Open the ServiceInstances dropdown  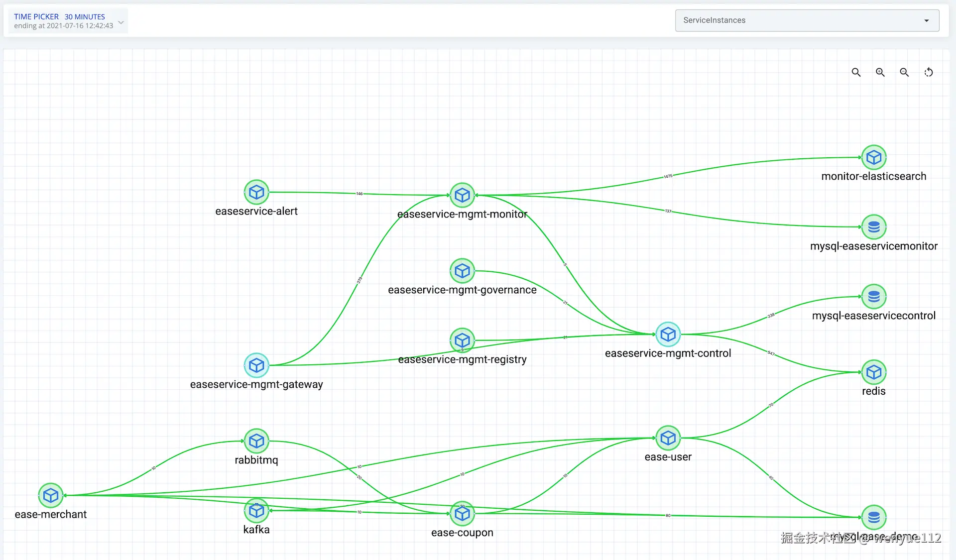[806, 20]
